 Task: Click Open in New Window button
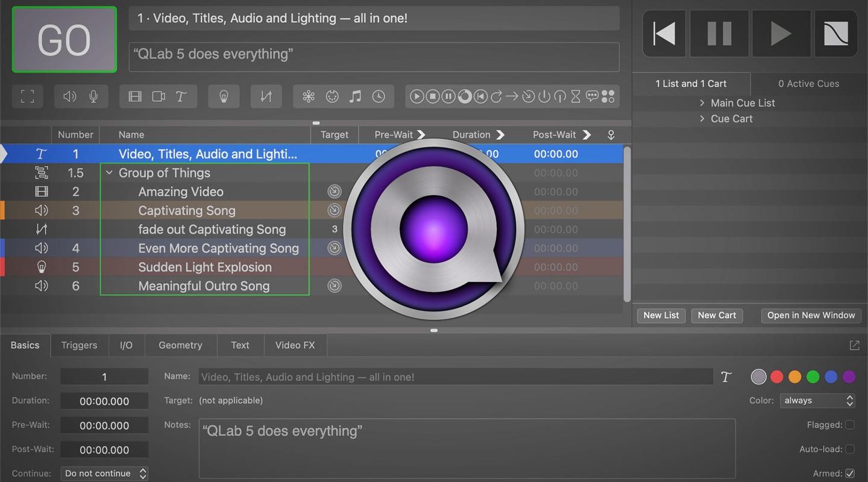[811, 315]
